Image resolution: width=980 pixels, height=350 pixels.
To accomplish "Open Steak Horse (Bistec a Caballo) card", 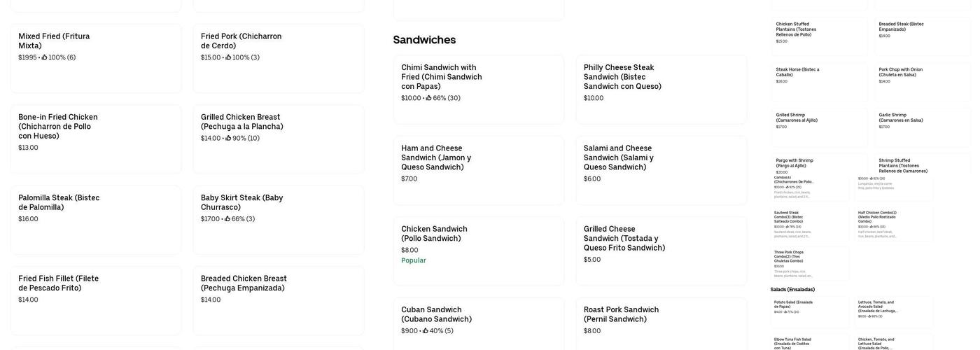I will pyautogui.click(x=819, y=81).
